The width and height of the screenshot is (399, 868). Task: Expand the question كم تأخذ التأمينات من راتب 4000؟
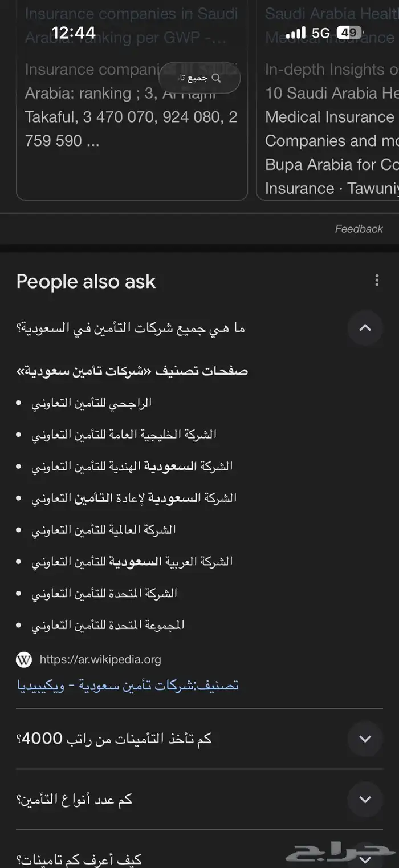click(x=365, y=739)
